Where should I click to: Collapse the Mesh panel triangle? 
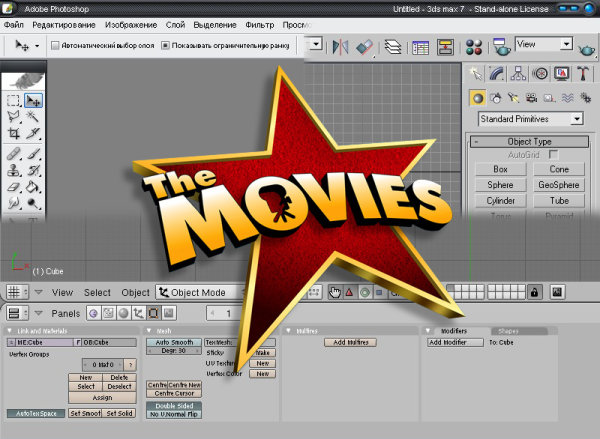tap(149, 331)
